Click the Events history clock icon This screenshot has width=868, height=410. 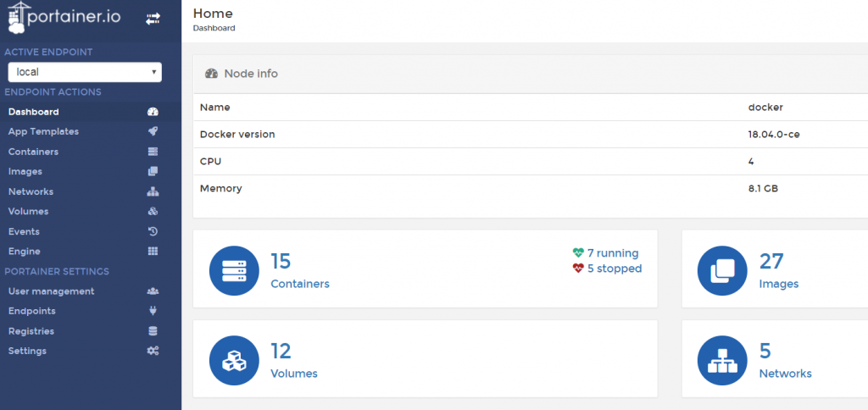click(153, 231)
